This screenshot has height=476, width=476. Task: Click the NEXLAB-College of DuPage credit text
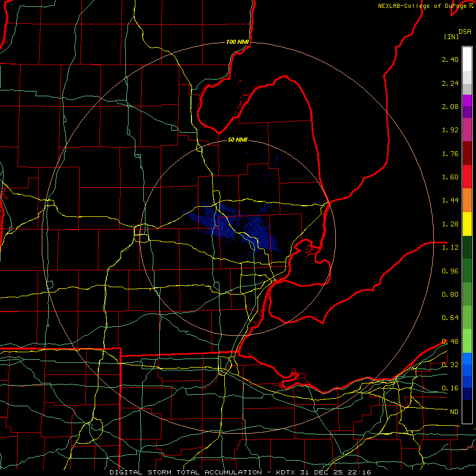pyautogui.click(x=423, y=6)
